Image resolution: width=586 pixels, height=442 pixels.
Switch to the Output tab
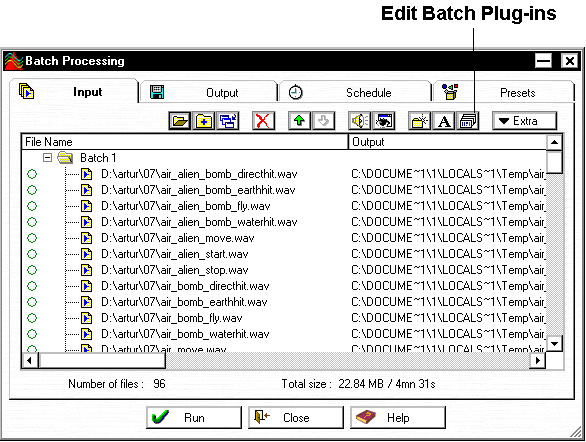pyautogui.click(x=208, y=92)
